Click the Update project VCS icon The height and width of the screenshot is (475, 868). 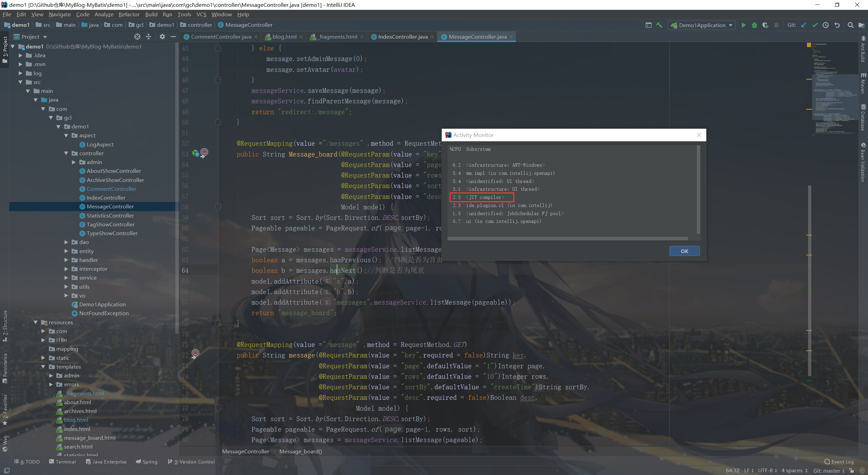[x=805, y=25]
